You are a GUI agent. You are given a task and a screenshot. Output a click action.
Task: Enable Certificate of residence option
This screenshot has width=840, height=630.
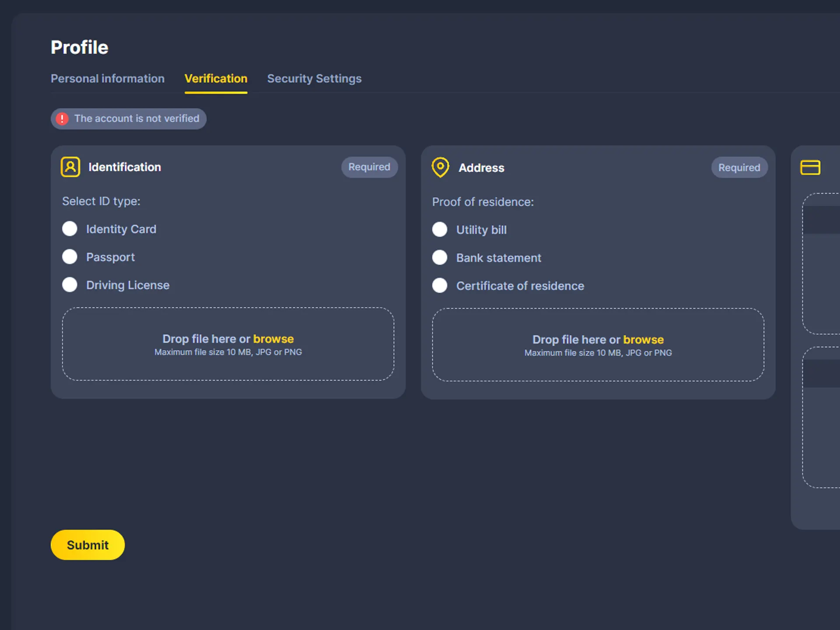point(440,285)
